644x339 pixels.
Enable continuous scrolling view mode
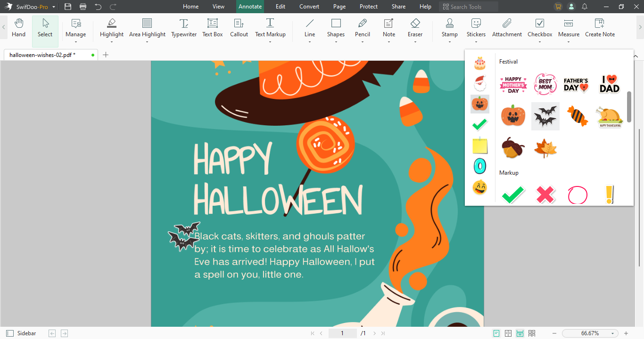click(x=520, y=333)
